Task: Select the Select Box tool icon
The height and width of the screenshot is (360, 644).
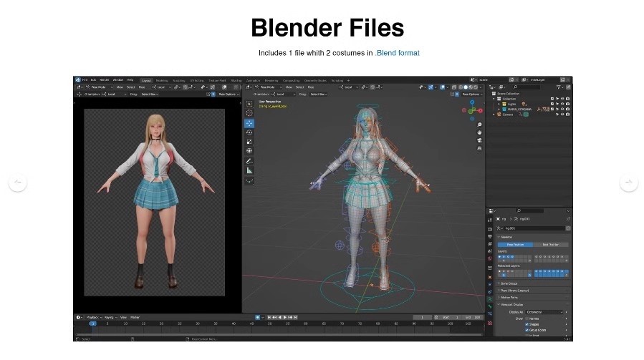Action: tap(249, 104)
